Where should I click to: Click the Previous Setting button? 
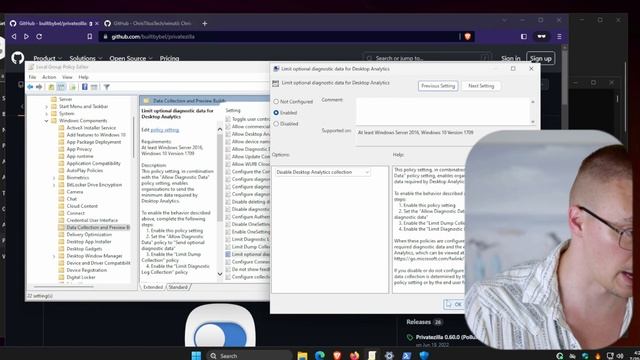(x=438, y=86)
